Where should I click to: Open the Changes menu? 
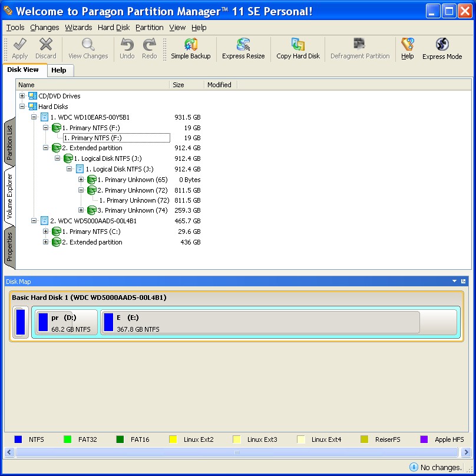[45, 28]
